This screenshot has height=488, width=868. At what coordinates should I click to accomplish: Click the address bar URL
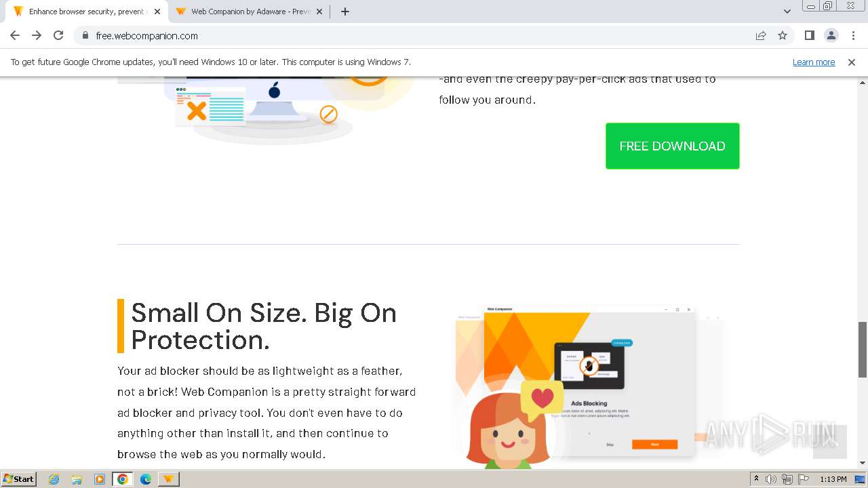click(146, 36)
